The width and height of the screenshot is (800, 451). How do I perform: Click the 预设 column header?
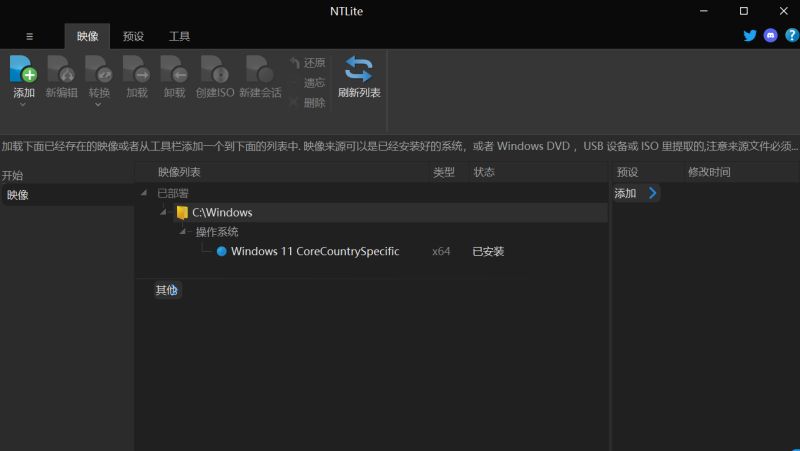(628, 172)
